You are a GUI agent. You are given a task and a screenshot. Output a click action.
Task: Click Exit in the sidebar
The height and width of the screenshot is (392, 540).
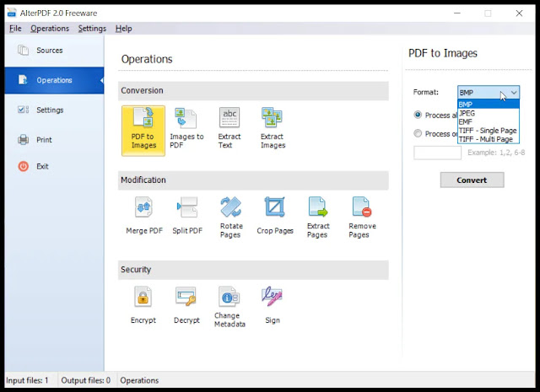coord(54,167)
